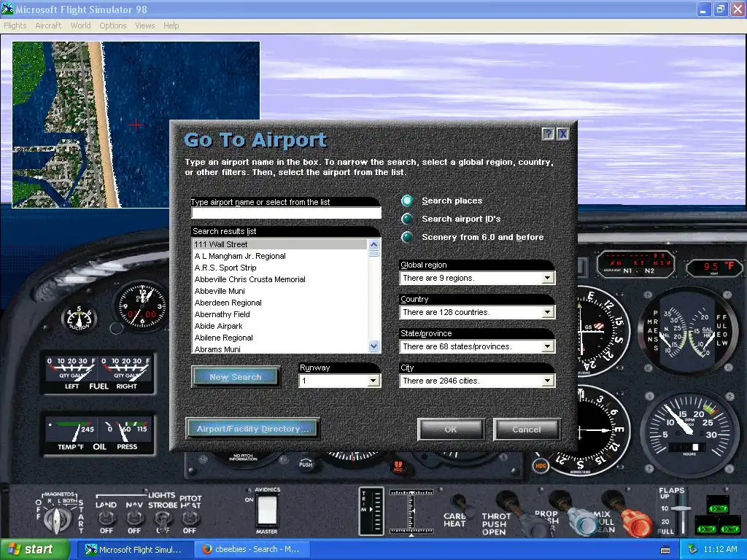Confirm with the OK button

pos(451,429)
